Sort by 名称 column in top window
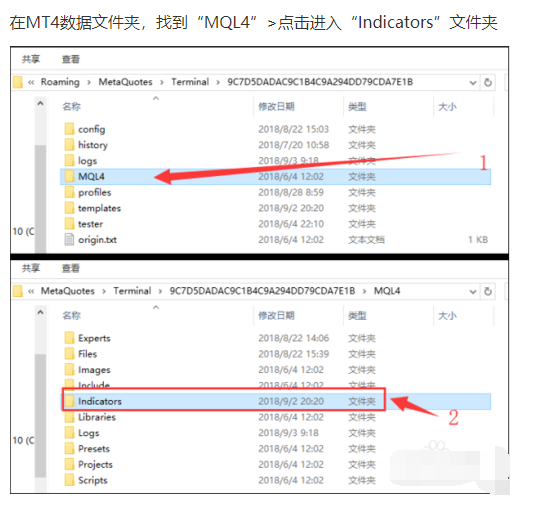This screenshot has height=509, width=558. [72, 106]
